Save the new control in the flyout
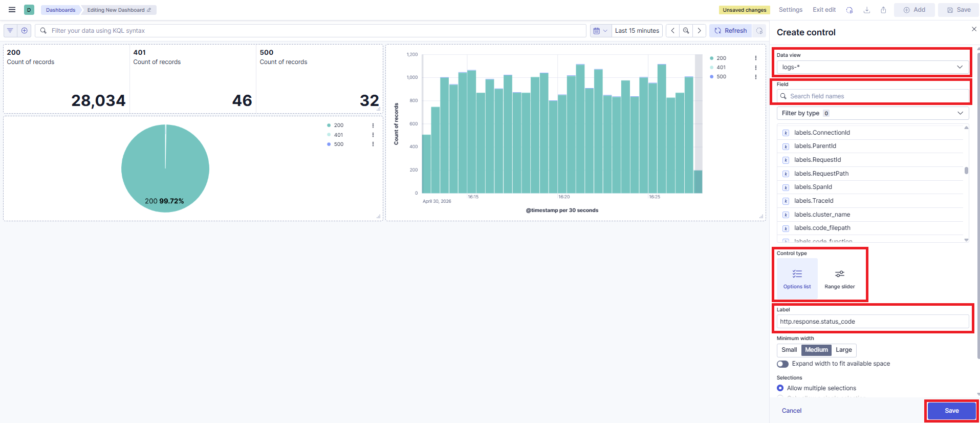This screenshot has height=423, width=980. pyautogui.click(x=952, y=411)
